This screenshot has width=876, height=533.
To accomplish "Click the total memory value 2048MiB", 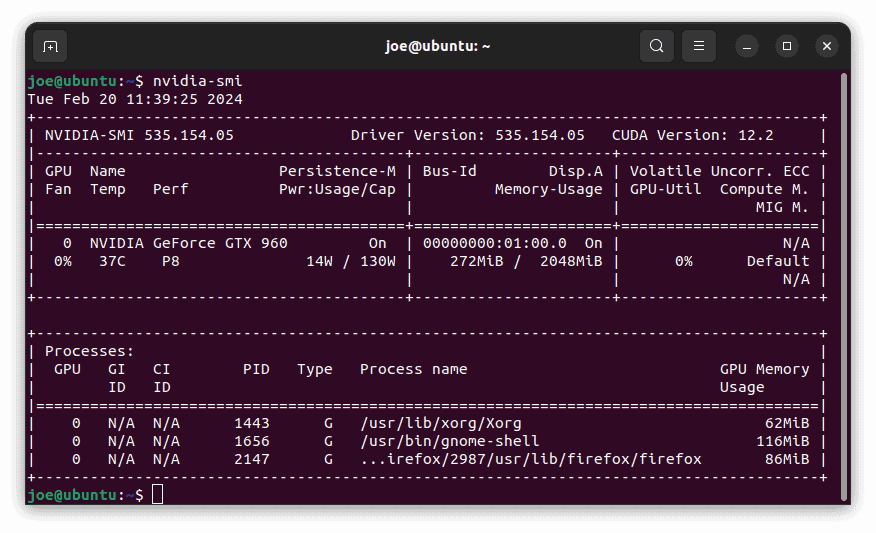I will [571, 261].
